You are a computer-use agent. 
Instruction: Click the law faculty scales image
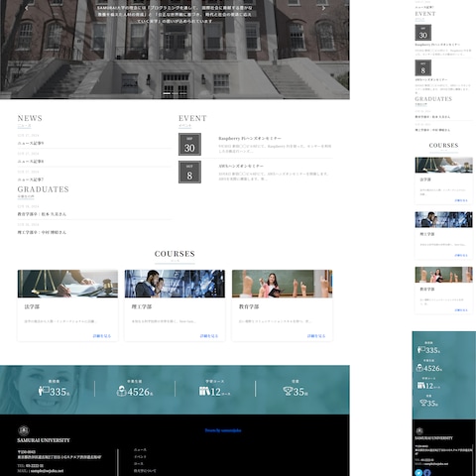coord(67,284)
